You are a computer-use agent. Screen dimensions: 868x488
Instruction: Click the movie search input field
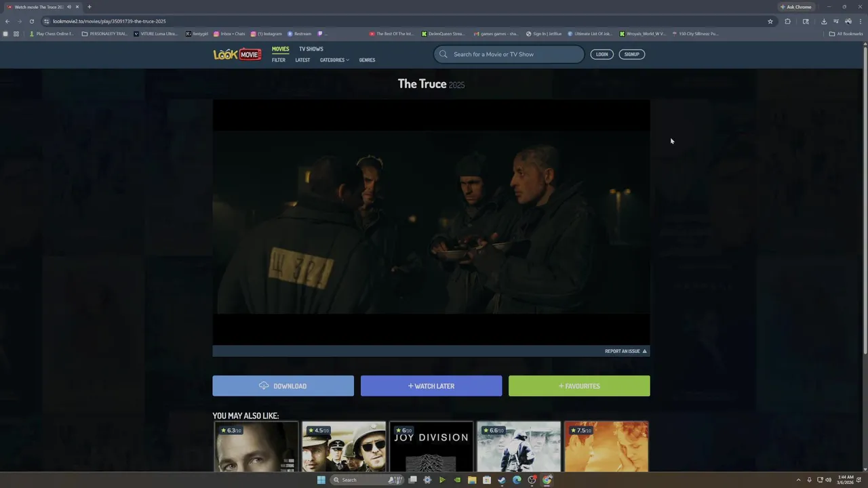[509, 54]
